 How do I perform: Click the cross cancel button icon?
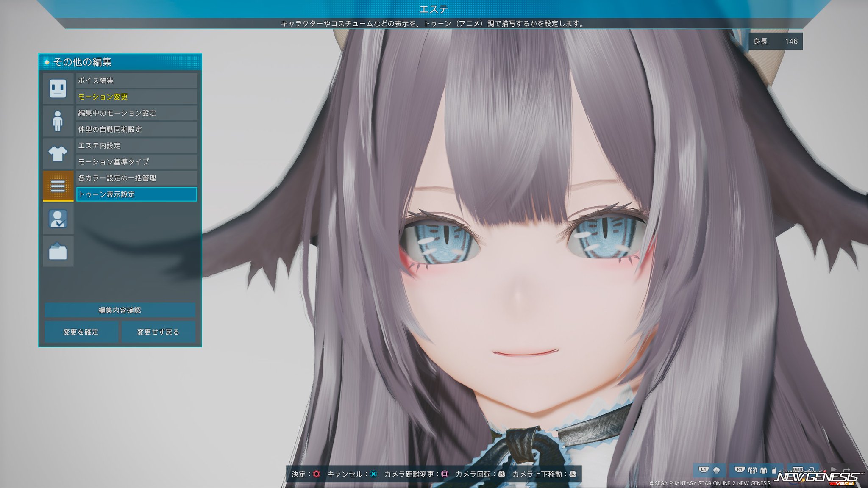373,474
